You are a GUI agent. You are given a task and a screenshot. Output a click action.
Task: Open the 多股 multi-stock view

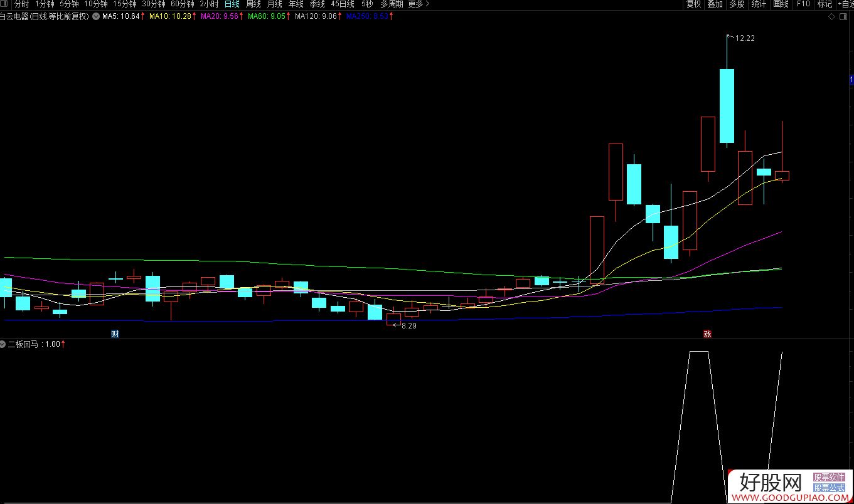pos(737,4)
